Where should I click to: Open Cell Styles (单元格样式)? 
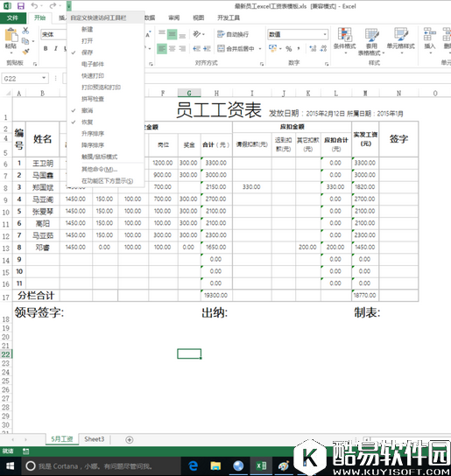coord(400,41)
